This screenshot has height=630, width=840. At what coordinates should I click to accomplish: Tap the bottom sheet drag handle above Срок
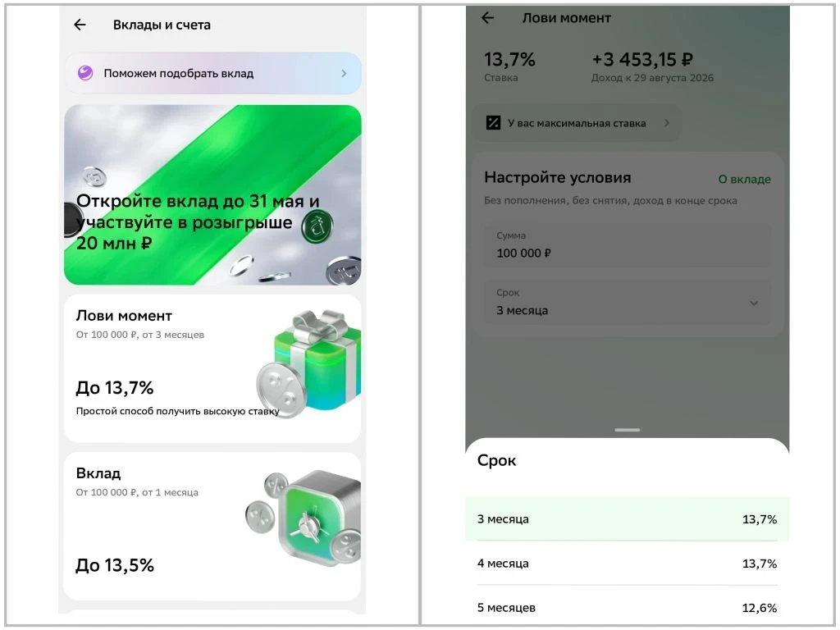coord(628,430)
